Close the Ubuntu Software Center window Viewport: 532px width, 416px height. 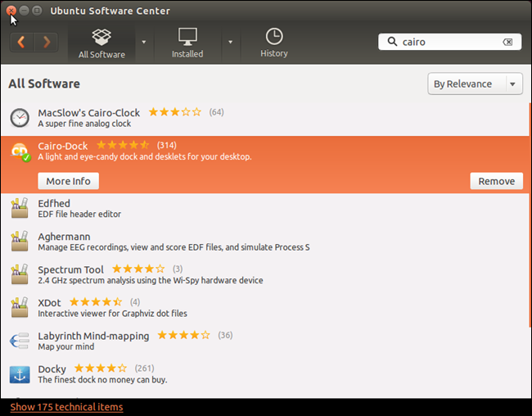pyautogui.click(x=11, y=11)
